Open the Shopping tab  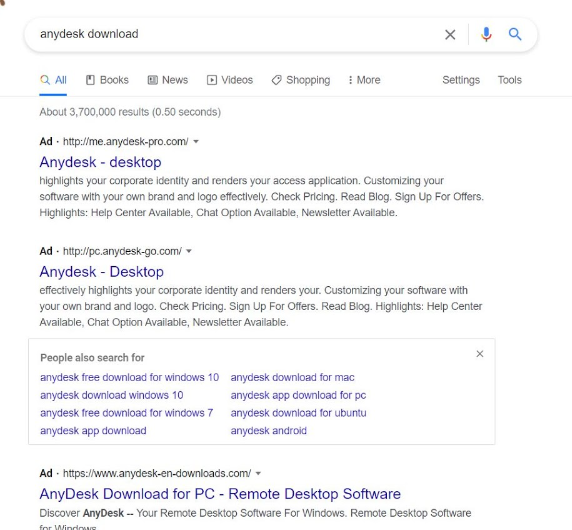tap(301, 80)
